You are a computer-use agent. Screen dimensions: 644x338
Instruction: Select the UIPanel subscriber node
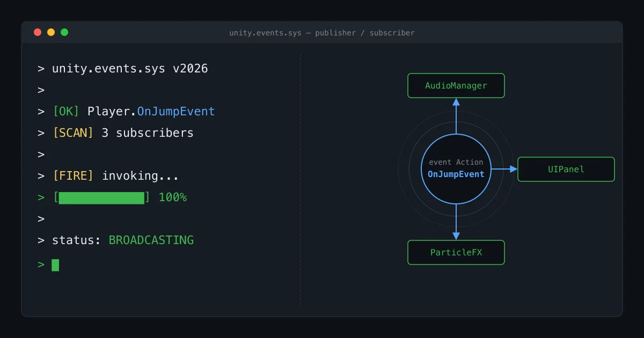pos(566,170)
